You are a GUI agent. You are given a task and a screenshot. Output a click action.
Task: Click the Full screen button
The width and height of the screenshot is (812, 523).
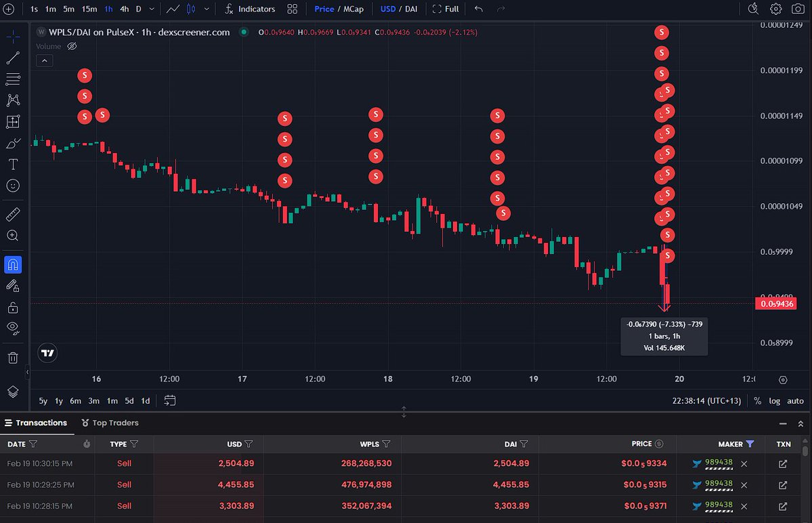[x=445, y=9]
